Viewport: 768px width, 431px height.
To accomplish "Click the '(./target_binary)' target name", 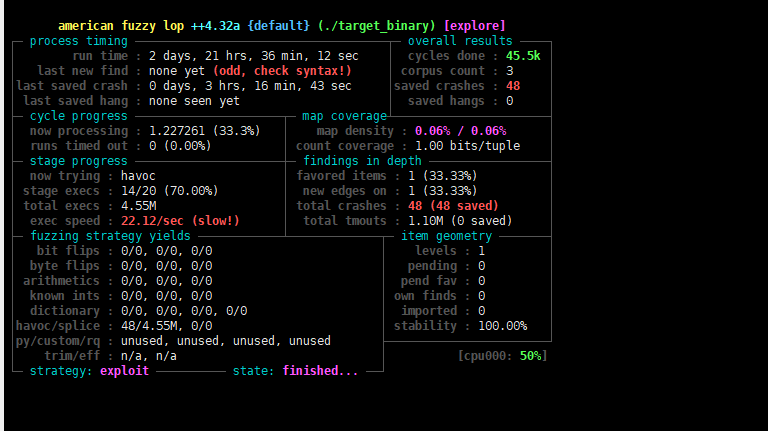I will pos(376,26).
